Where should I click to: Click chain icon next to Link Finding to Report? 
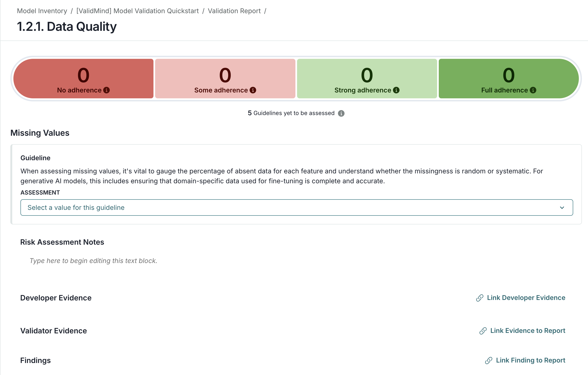488,360
